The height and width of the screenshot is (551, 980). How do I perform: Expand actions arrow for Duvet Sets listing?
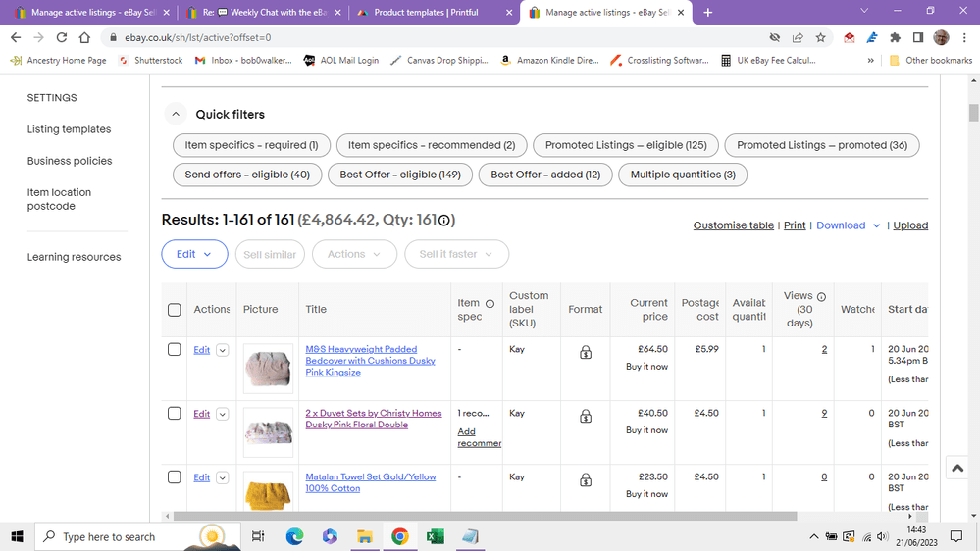tap(222, 414)
